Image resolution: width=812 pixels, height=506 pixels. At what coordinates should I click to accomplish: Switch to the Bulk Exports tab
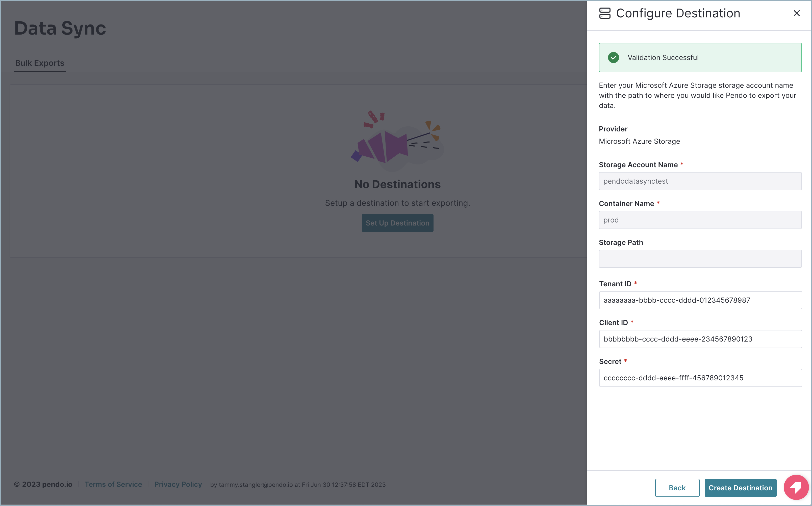tap(39, 63)
